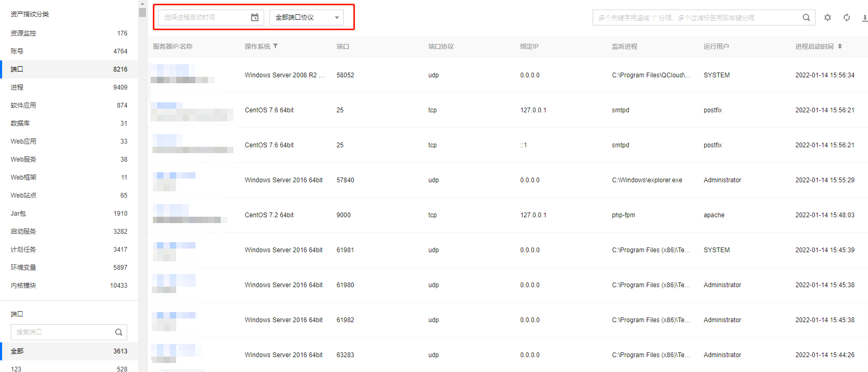Click the download export icon at top right

(x=864, y=17)
